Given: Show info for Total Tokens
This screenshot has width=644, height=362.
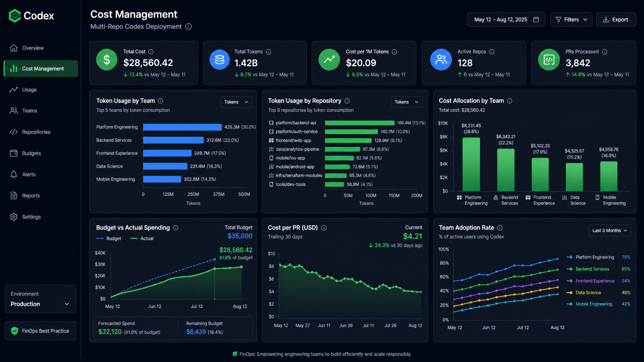Looking at the screenshot, I should point(269,52).
